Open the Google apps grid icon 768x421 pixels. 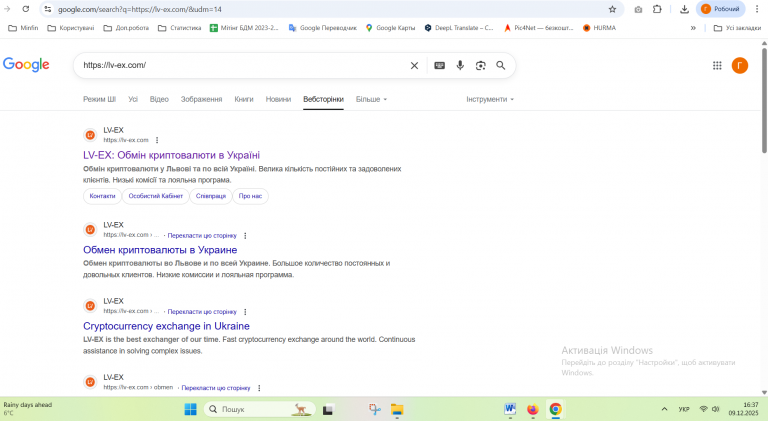pos(717,65)
